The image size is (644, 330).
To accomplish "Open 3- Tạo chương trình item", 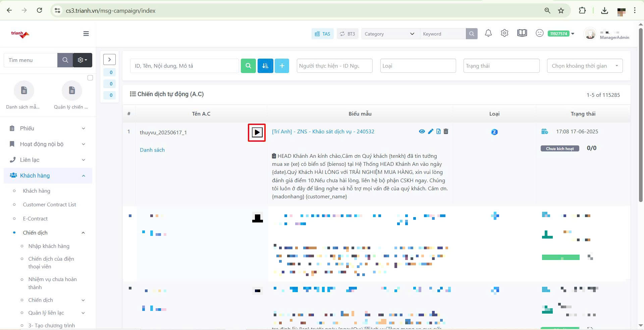I will point(52,325).
